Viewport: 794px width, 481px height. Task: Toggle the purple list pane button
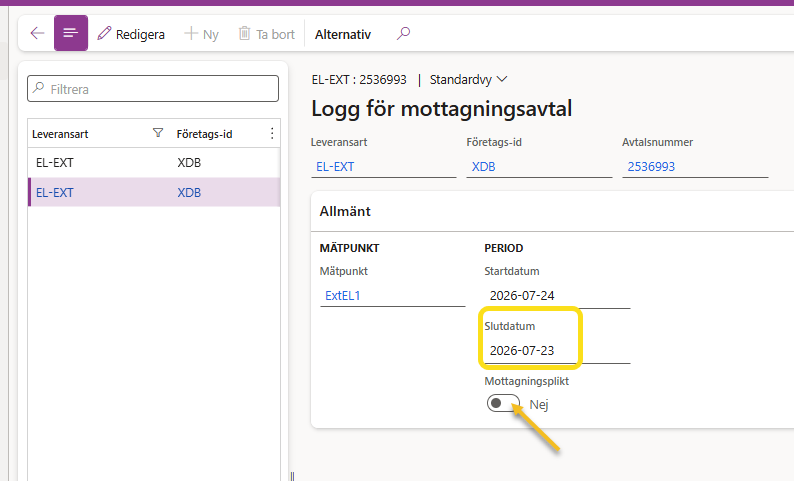click(x=71, y=33)
